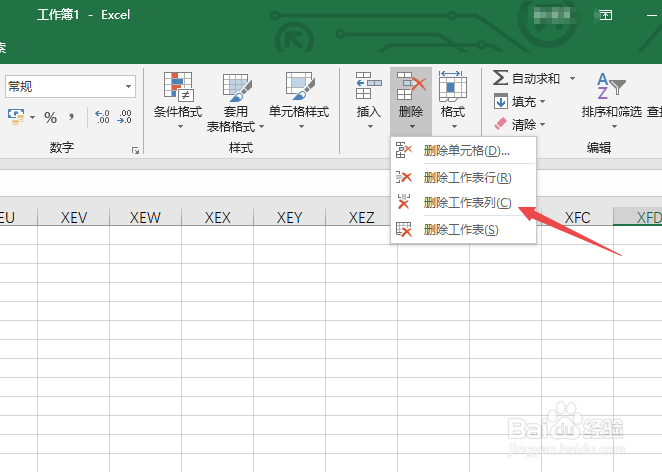Image resolution: width=662 pixels, height=472 pixels.
Task: Expand the 条件格式 dropdown arrow
Action: click(x=180, y=126)
